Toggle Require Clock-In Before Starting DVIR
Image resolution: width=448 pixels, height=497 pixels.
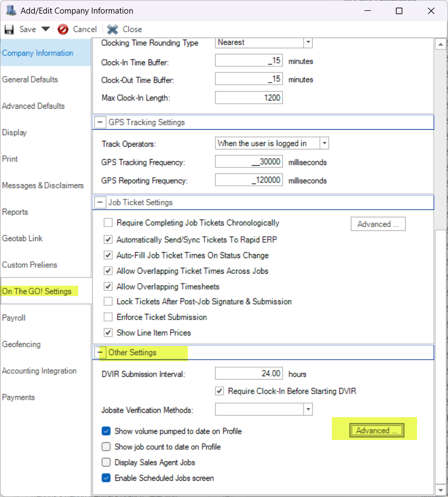point(219,391)
